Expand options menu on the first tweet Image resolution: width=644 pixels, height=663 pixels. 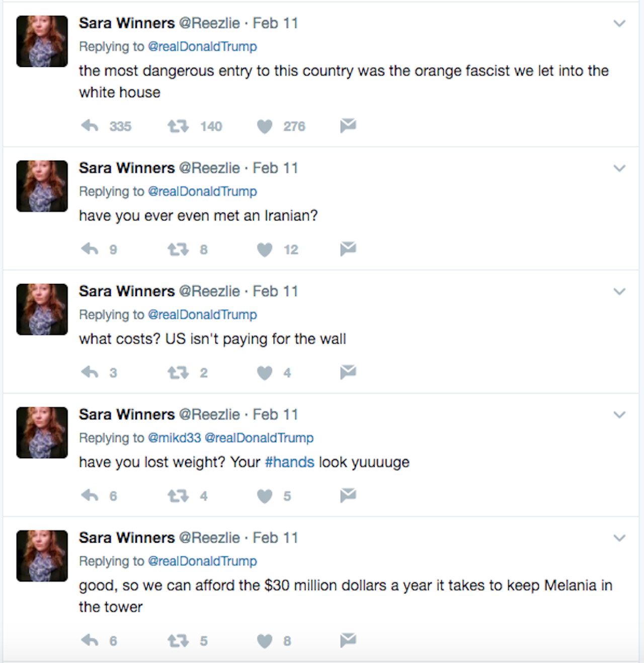619,23
